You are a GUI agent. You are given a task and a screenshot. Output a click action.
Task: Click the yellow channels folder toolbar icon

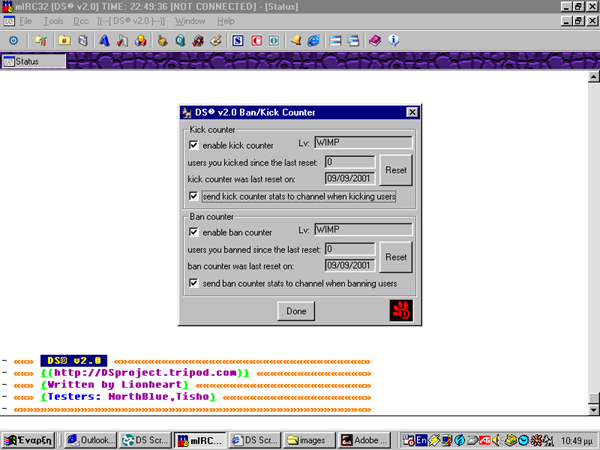64,40
